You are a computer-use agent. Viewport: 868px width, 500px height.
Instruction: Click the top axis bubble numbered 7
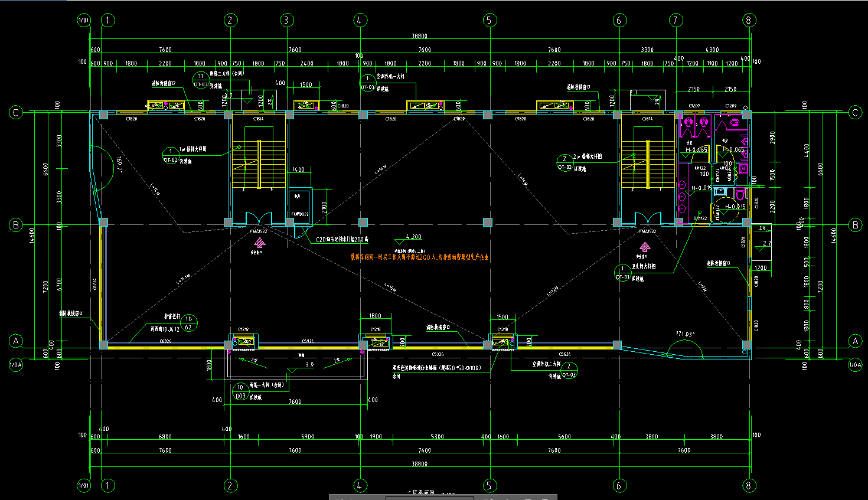pos(676,20)
